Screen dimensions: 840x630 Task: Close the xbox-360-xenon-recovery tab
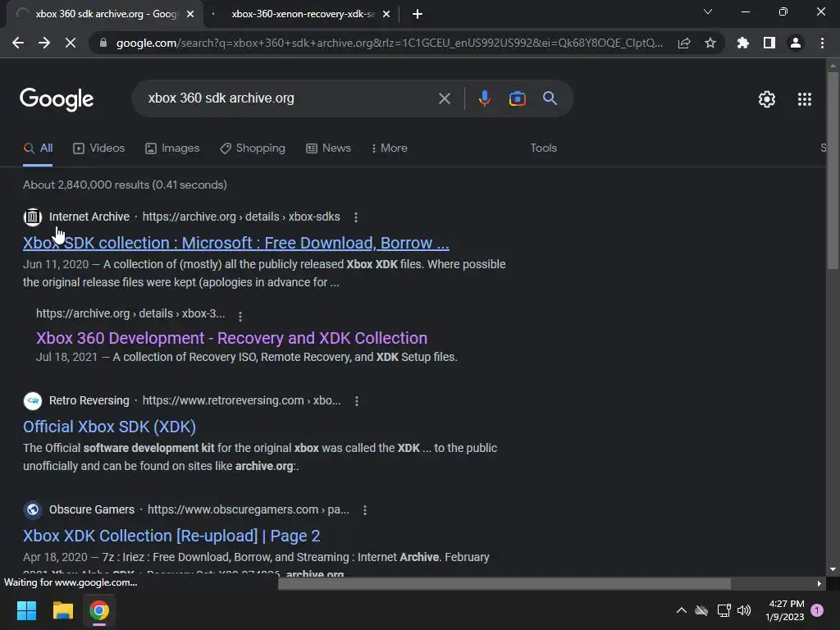(x=386, y=15)
